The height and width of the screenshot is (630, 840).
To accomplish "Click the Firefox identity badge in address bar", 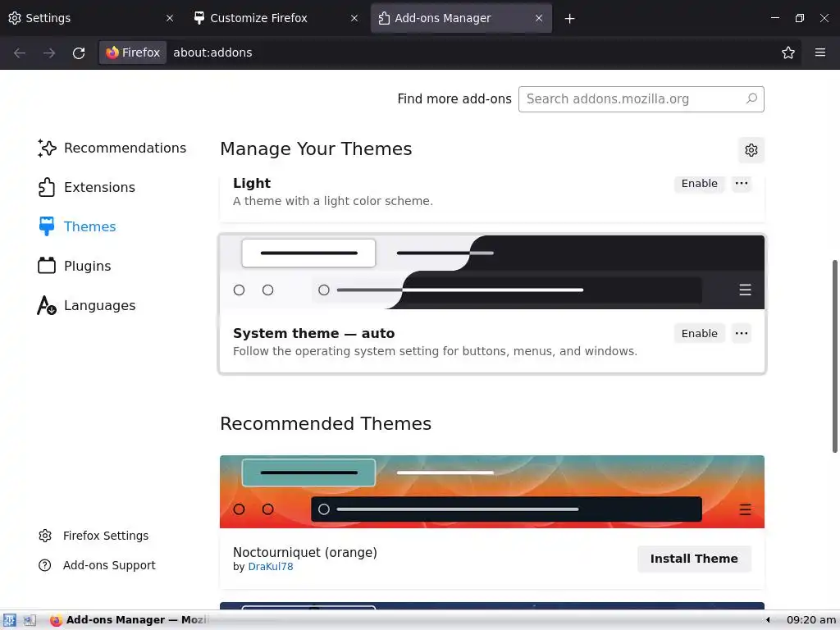I will pyautogui.click(x=133, y=52).
